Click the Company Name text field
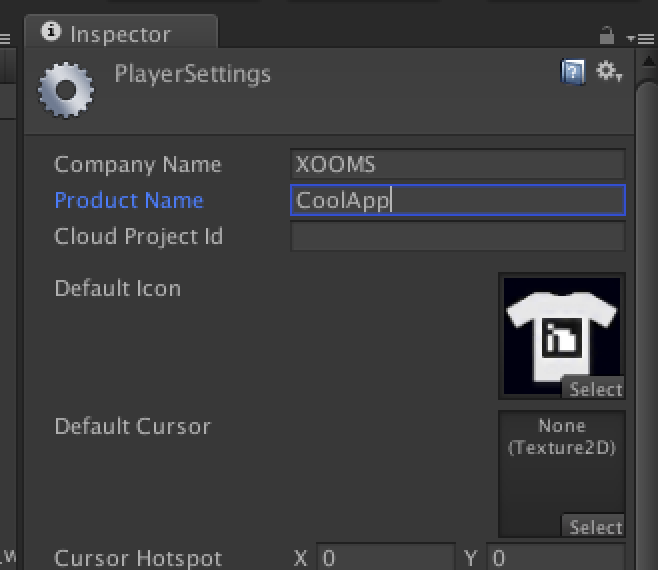 [x=457, y=164]
